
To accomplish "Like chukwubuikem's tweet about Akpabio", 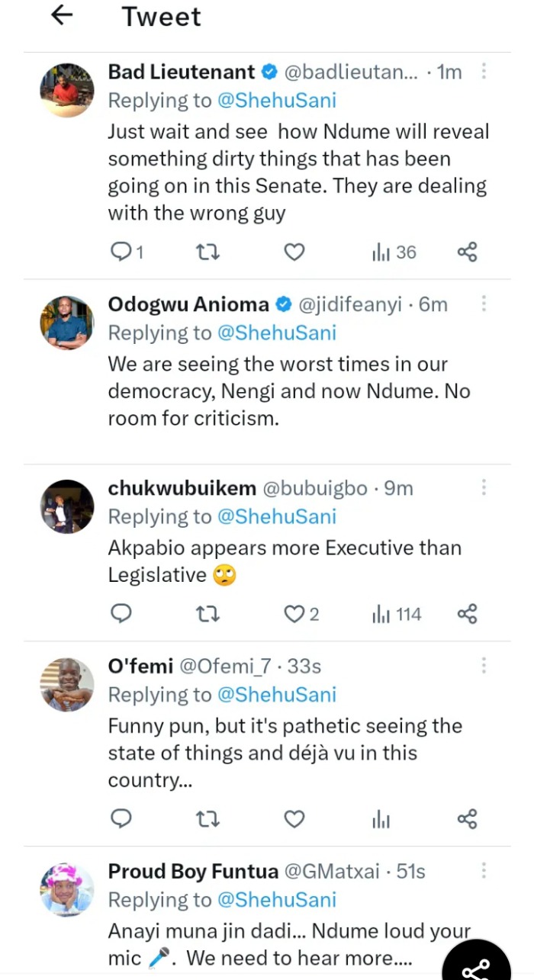I will 294,613.
